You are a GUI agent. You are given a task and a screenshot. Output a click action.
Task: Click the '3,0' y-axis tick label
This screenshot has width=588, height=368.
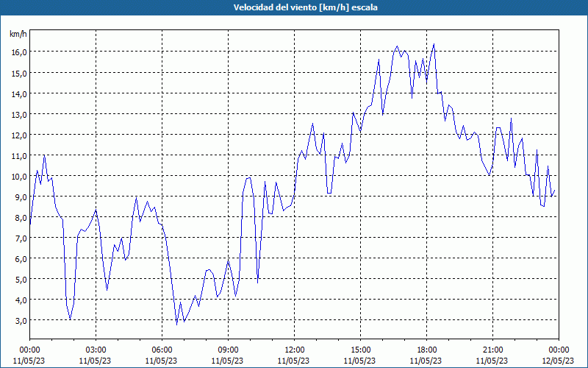pyautogui.click(x=21, y=321)
